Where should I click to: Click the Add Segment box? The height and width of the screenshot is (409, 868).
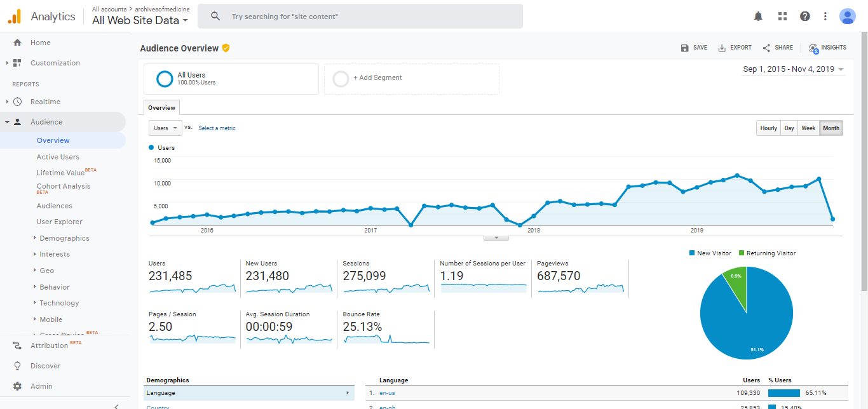pos(411,78)
